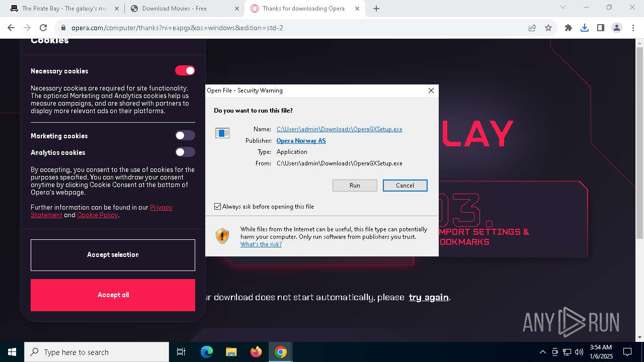Launch Microsoft Edge from taskbar
The height and width of the screenshot is (362, 644).
pyautogui.click(x=207, y=352)
